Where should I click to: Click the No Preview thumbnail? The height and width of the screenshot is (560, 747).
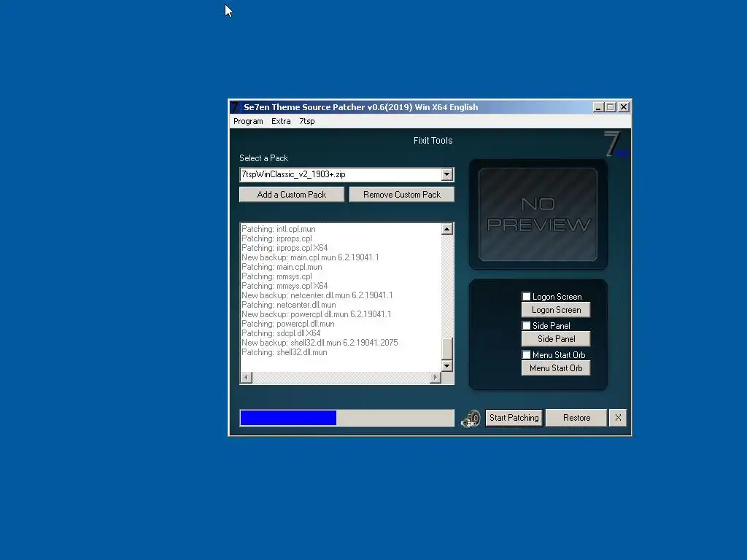click(538, 214)
